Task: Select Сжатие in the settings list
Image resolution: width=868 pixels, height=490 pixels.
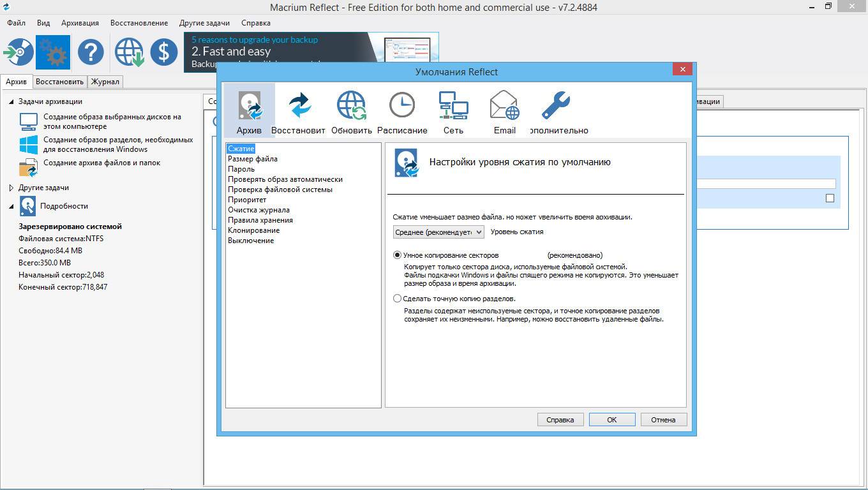Action: (241, 149)
